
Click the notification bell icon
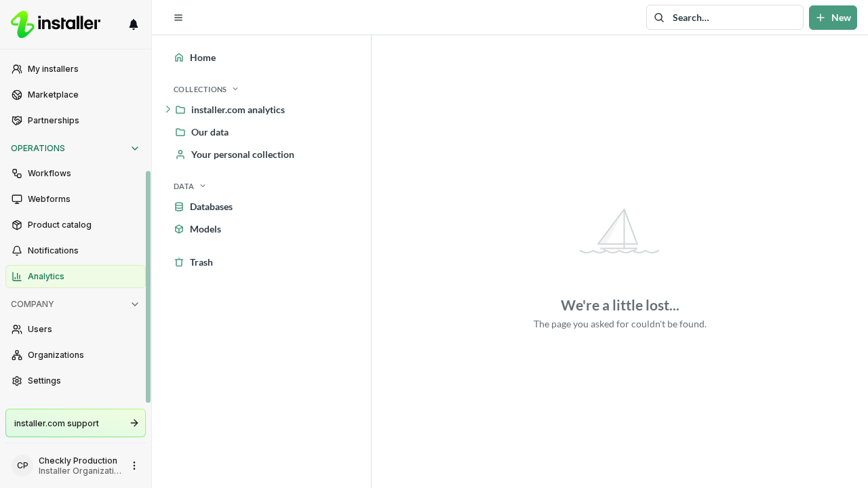click(134, 24)
